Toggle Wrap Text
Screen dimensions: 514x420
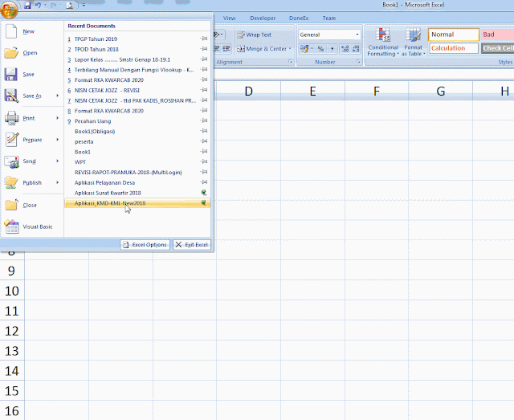click(x=254, y=35)
